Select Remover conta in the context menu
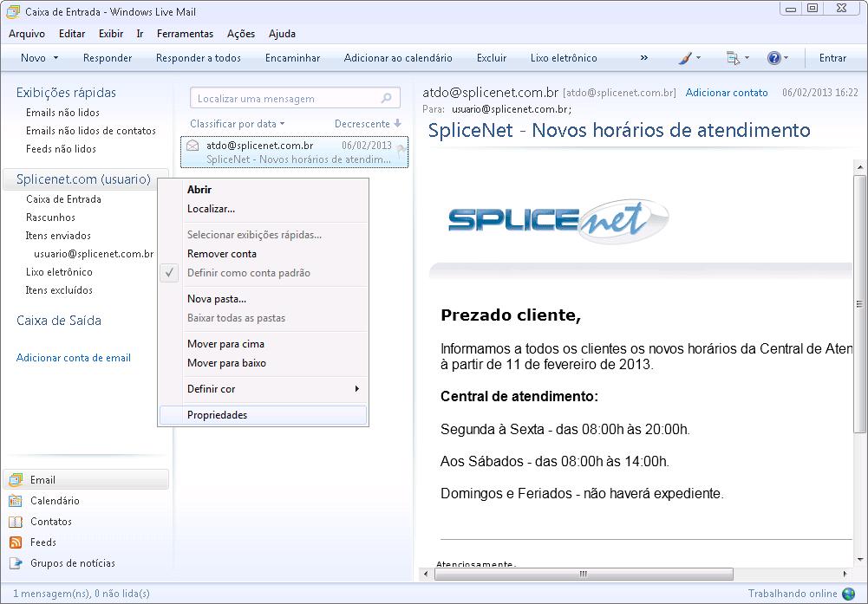The image size is (868, 604). (264, 254)
